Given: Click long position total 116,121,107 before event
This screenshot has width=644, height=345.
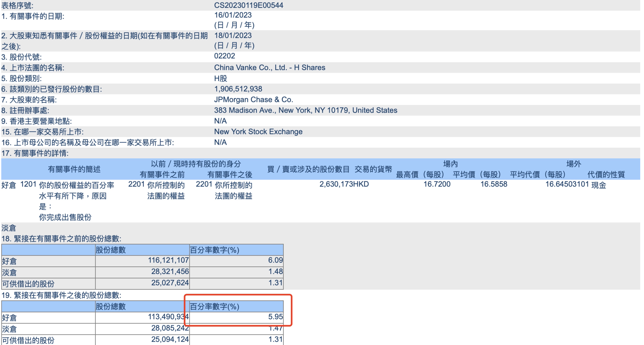Looking at the screenshot, I should pos(168,260).
